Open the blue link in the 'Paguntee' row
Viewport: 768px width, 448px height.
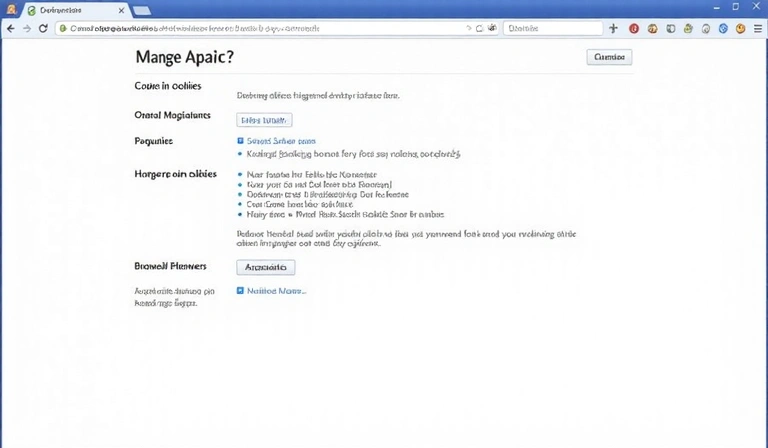(x=281, y=141)
